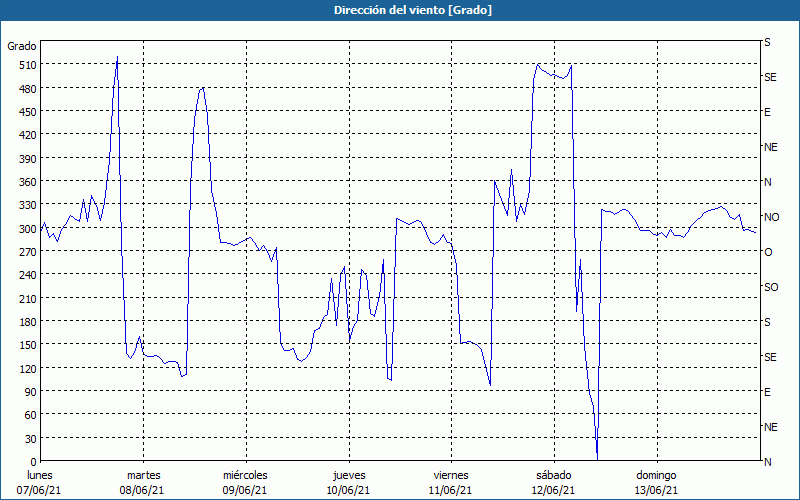Select the 420 axis value

point(28,135)
